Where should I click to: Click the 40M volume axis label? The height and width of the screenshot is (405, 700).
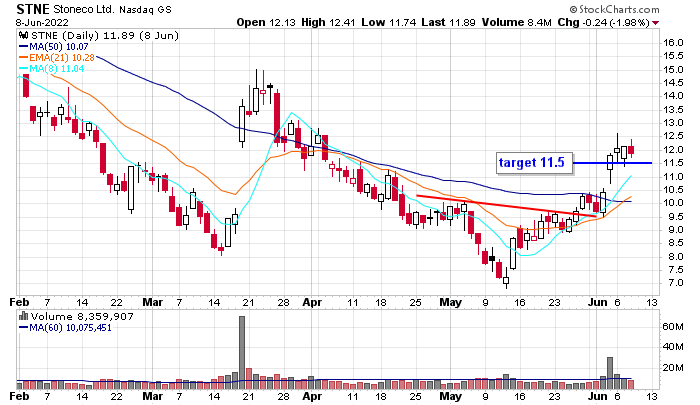(x=673, y=347)
